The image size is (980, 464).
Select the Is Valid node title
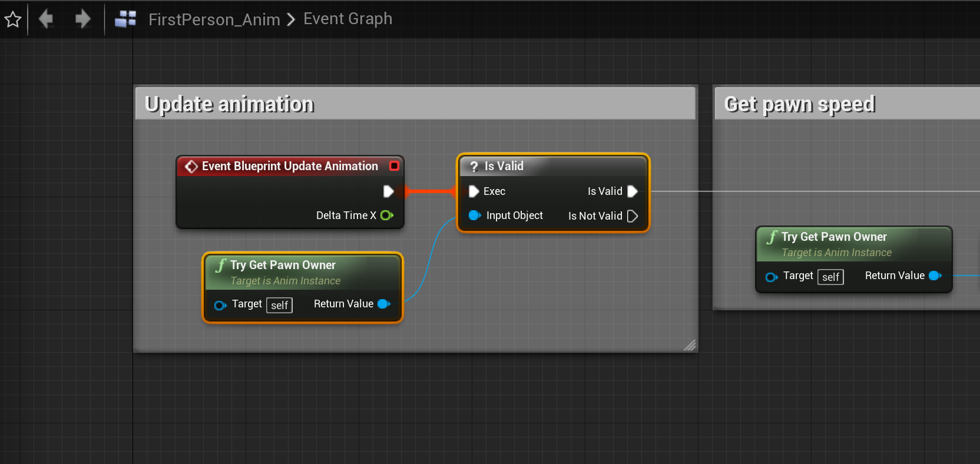(x=504, y=166)
